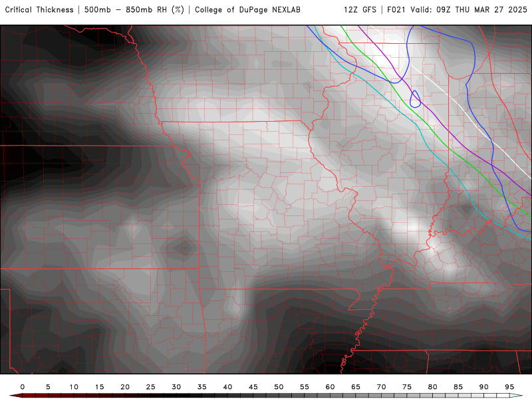Click the '70' value on the color scale

[381, 387]
